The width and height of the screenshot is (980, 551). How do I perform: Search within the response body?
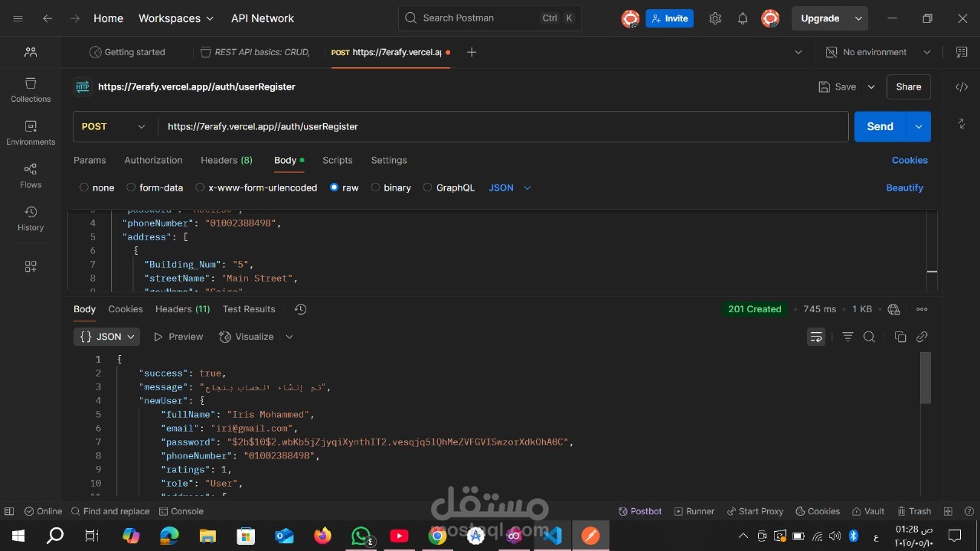coord(869,337)
